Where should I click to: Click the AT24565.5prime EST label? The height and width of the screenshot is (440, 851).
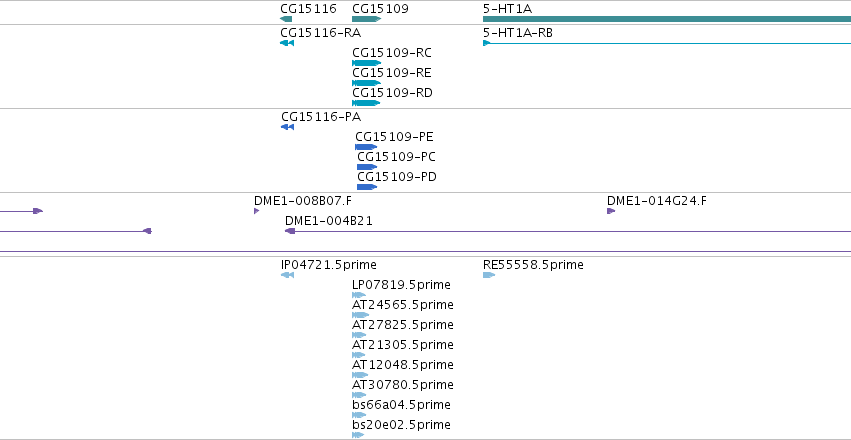coord(403,305)
